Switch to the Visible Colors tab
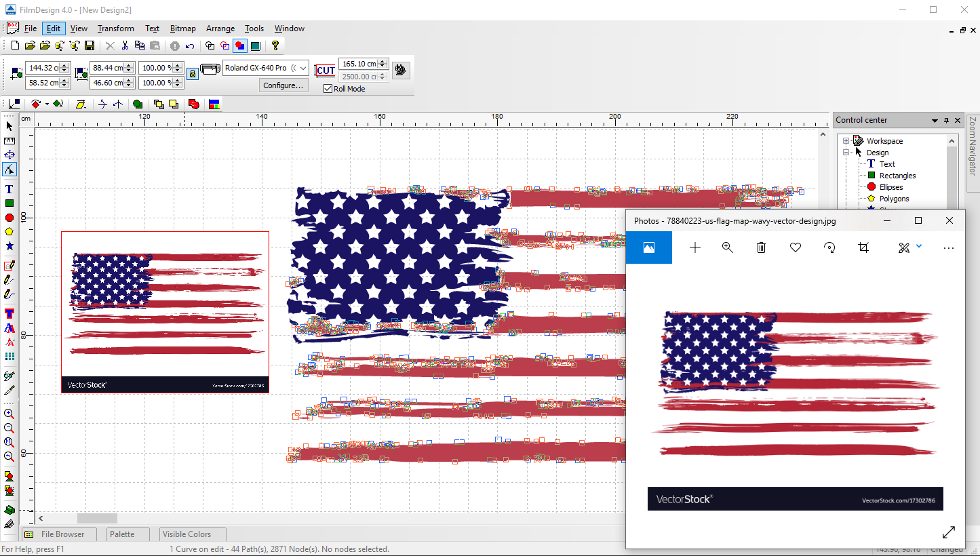 [187, 534]
